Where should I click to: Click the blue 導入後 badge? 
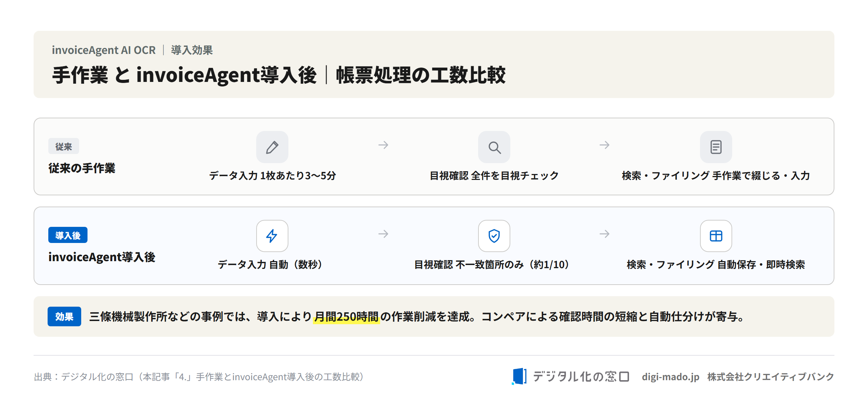[68, 235]
